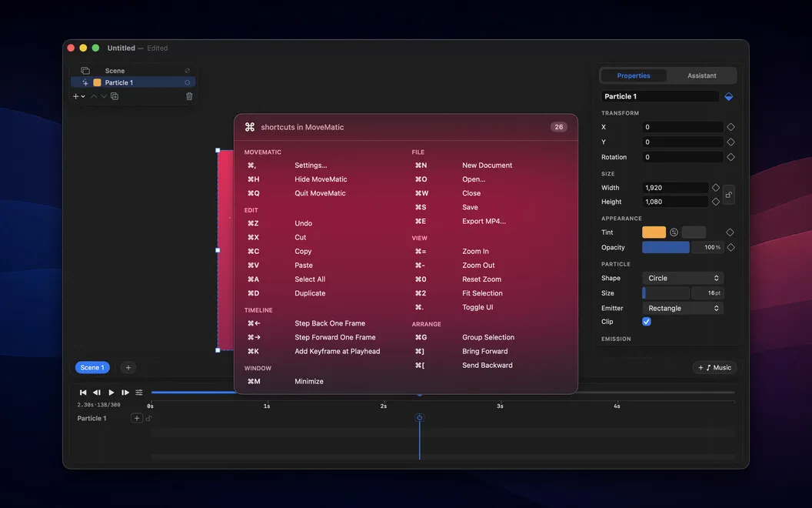Click the Scene row in layer list
The height and width of the screenshot is (508, 812).
click(133, 71)
